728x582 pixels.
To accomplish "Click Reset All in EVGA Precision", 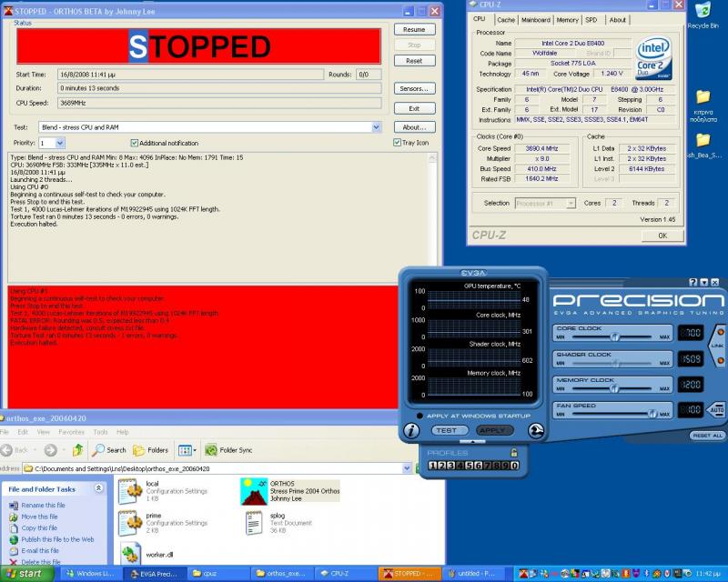I will (707, 436).
